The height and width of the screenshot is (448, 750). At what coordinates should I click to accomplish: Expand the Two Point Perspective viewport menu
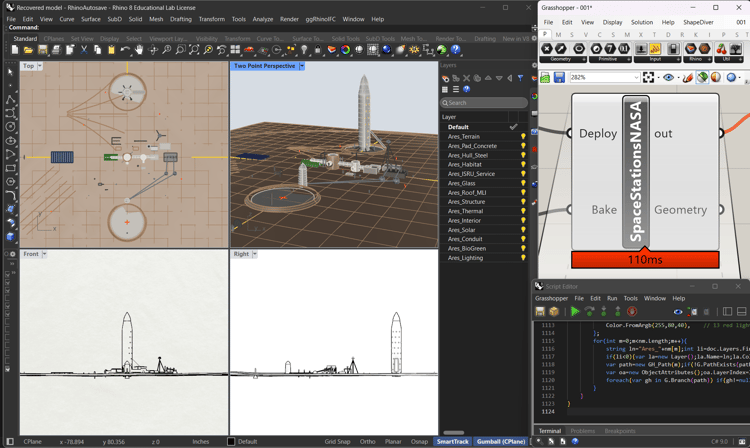click(x=302, y=66)
